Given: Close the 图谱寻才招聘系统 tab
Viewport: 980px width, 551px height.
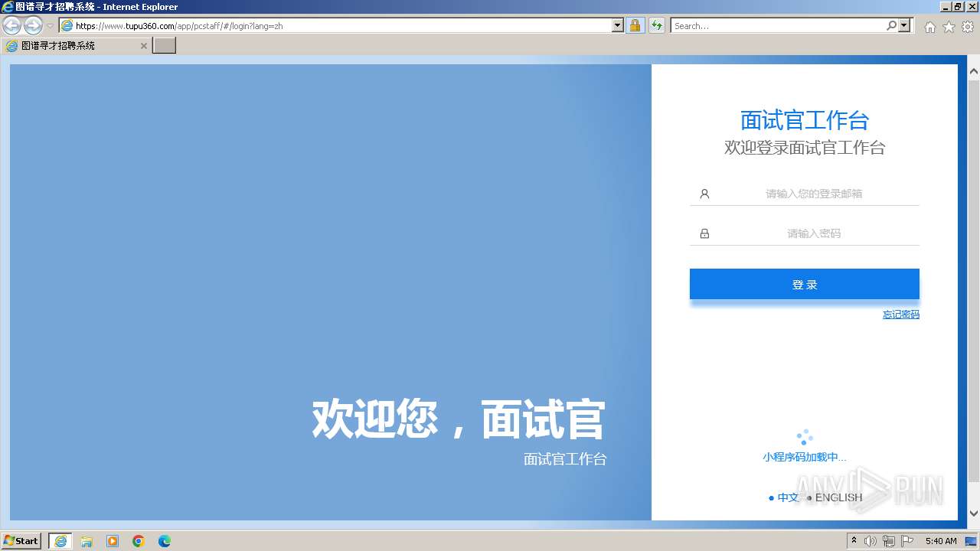Looking at the screenshot, I should (143, 46).
